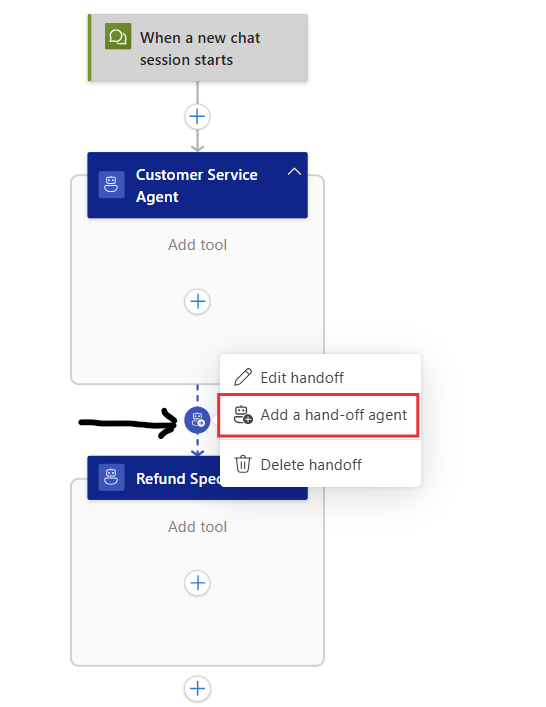This screenshot has width=546, height=707.
Task: Click the Refund Specialist robot icon
Action: coord(111,478)
